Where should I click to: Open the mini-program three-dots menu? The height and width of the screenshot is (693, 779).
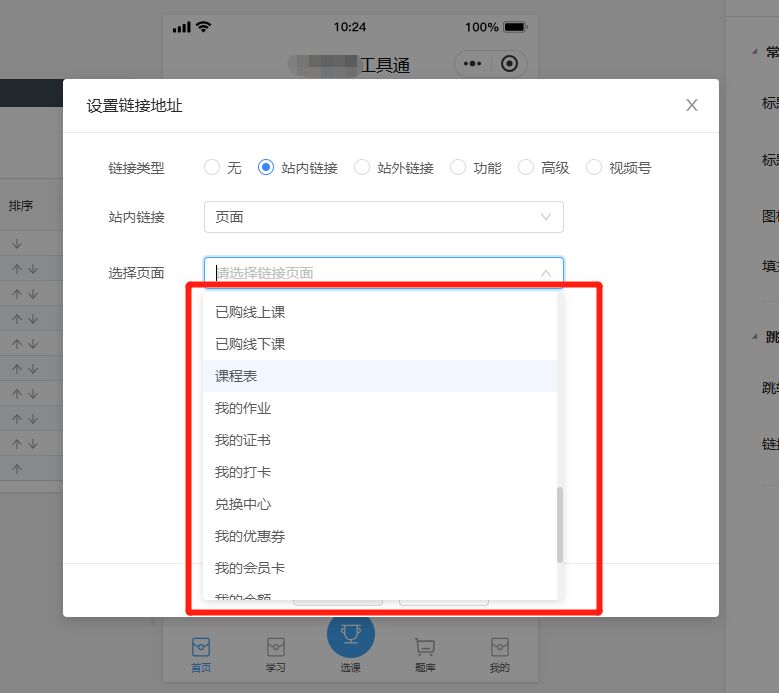pos(472,64)
